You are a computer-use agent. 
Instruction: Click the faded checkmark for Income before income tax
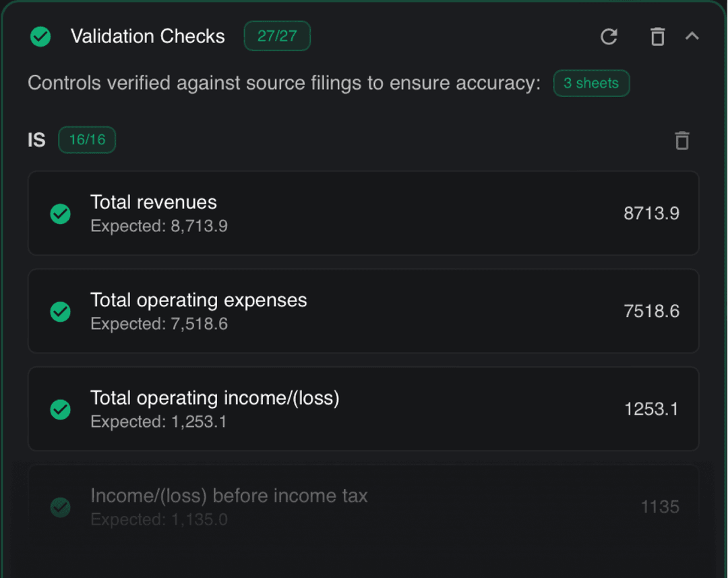click(x=60, y=507)
